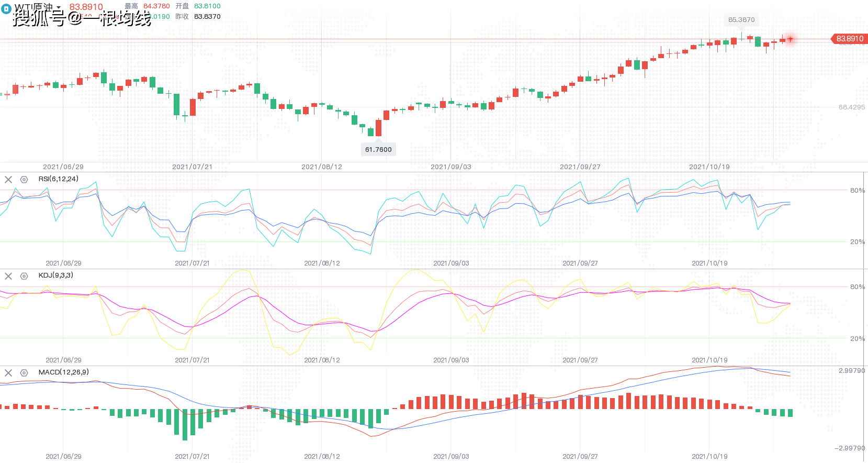Close the MACD indicator panel
The width and height of the screenshot is (868, 463).
coord(8,373)
